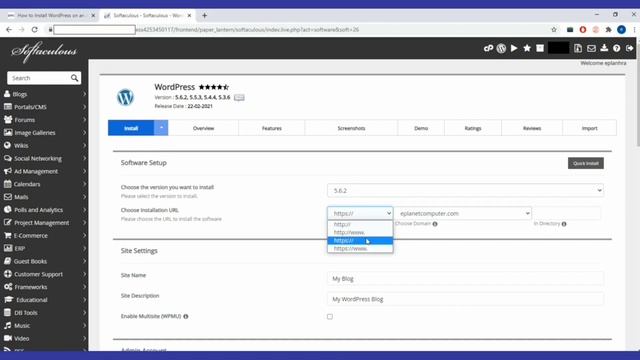Click the blue Install tab button
This screenshot has width=640, height=360.
(131, 128)
